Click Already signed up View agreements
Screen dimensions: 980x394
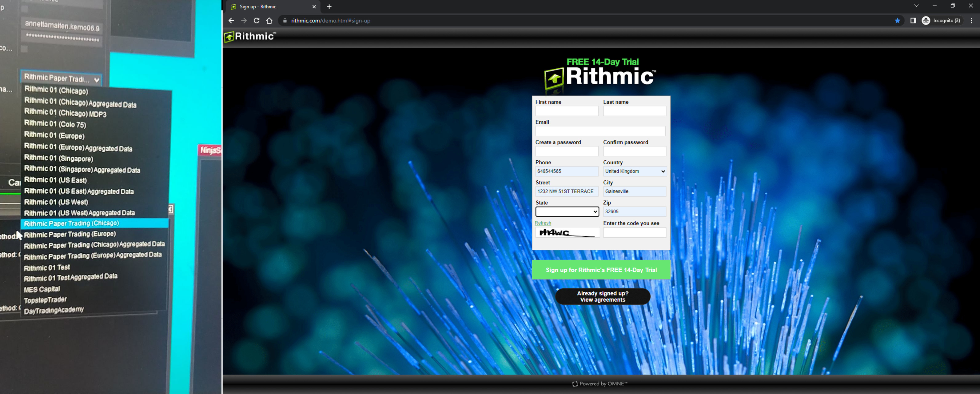(602, 296)
